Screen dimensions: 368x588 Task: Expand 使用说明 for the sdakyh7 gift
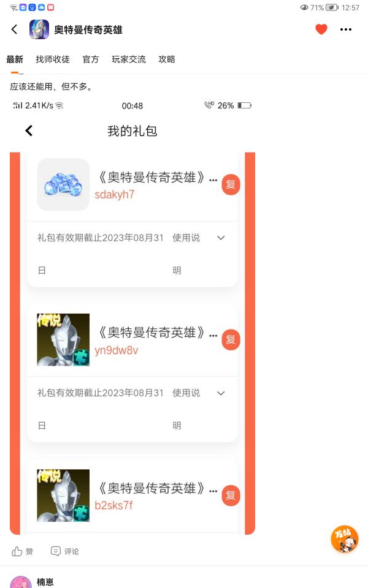coord(221,238)
